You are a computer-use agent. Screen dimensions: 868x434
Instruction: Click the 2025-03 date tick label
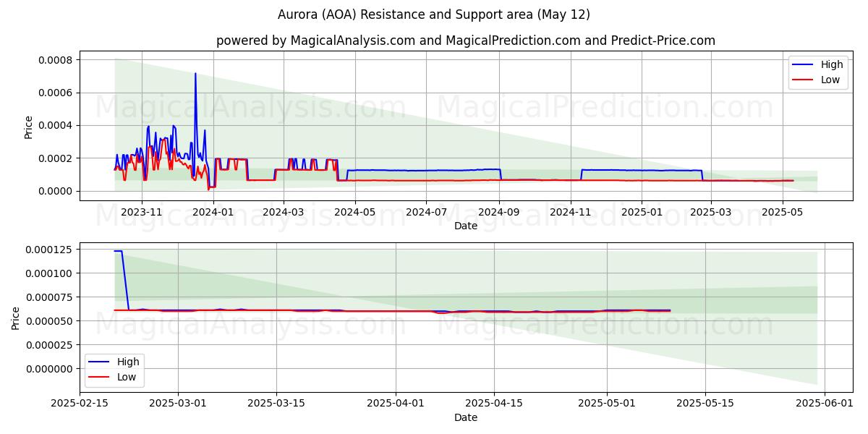tap(710, 212)
